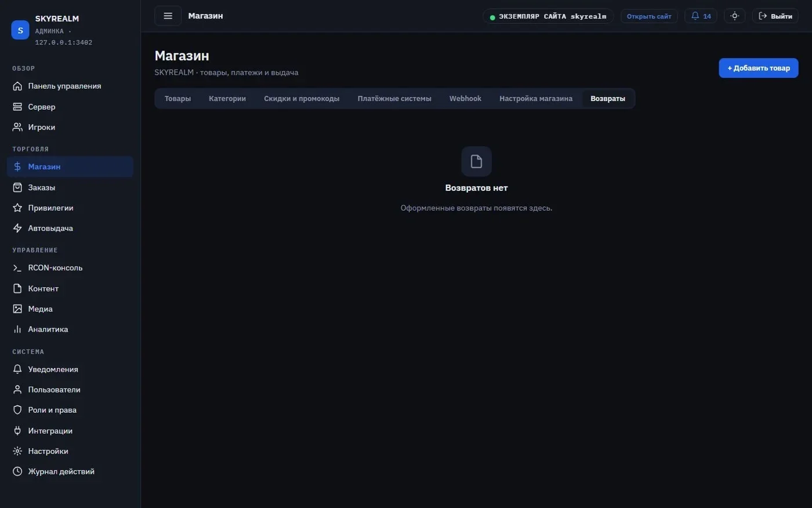
Task: Click the image icon beside Медиа
Action: pos(17,309)
